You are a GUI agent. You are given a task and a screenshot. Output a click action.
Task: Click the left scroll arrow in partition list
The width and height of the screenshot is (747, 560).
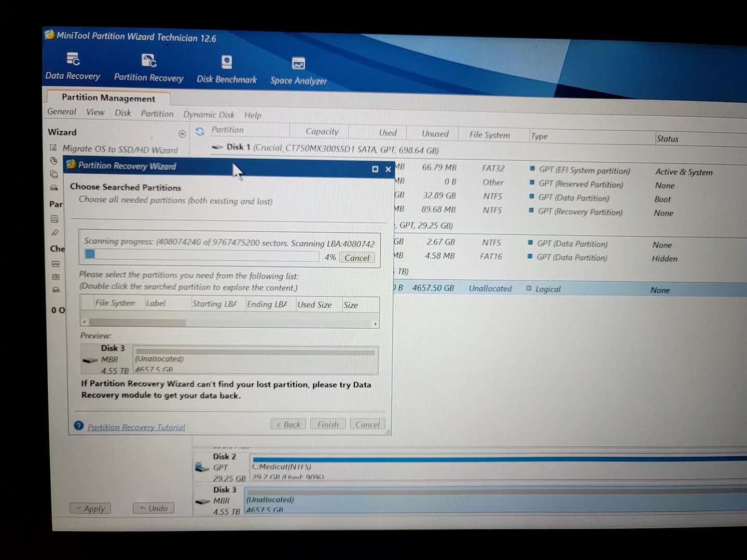point(85,322)
